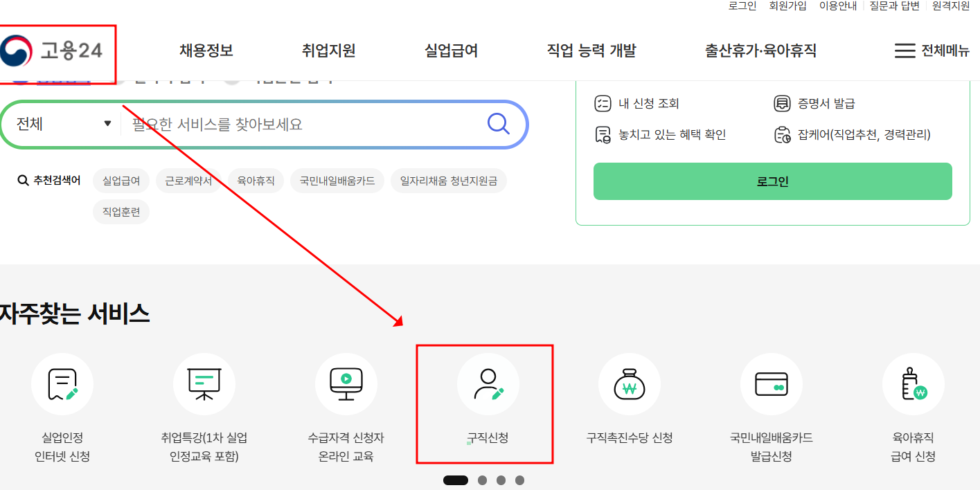Viewport: 980px width, 490px height.
Task: Click the 육아휴직 recommended search tag
Action: (x=256, y=181)
